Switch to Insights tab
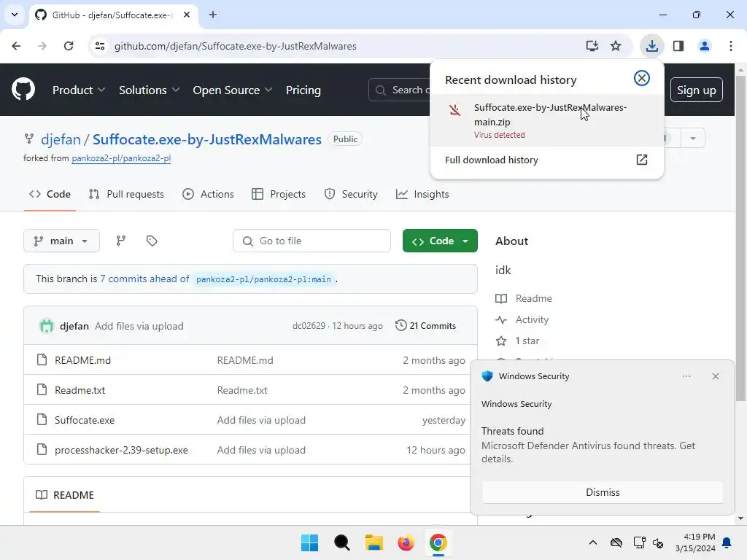This screenshot has height=560, width=747. (422, 194)
